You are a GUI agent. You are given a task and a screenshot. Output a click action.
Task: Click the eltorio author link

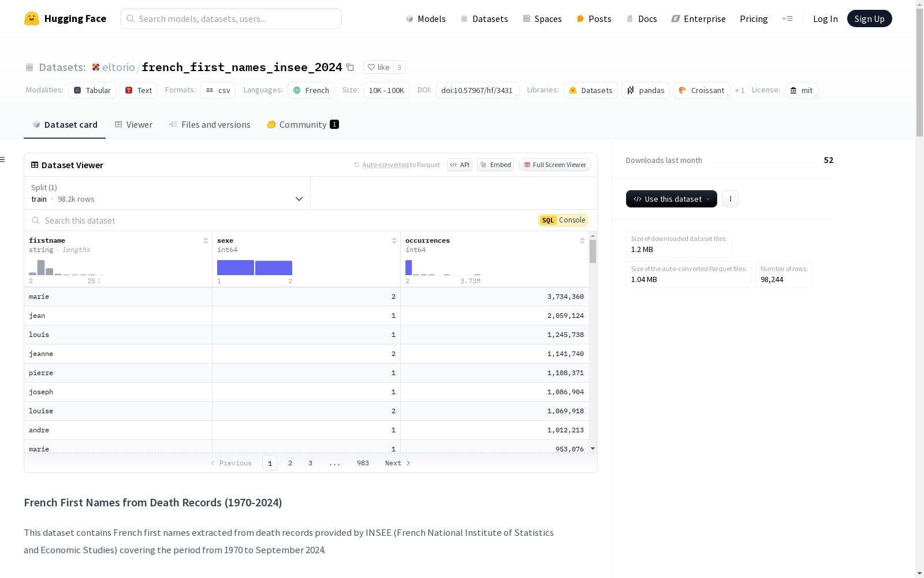[x=118, y=67]
